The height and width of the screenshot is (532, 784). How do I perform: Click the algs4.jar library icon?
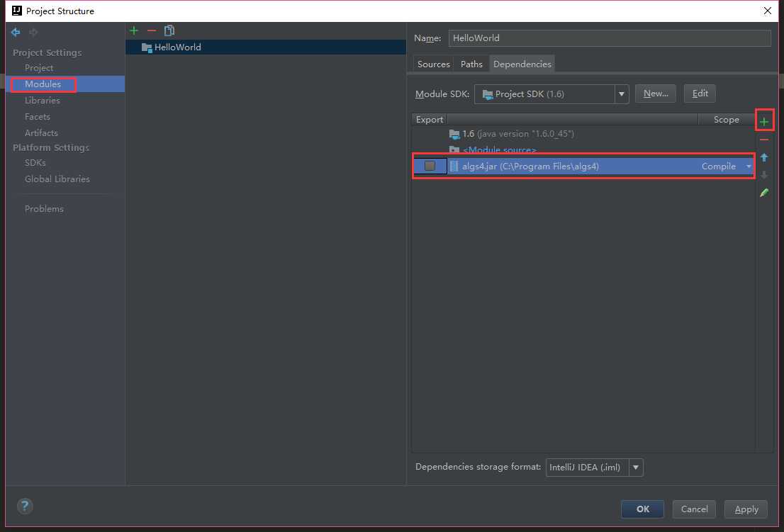point(454,166)
